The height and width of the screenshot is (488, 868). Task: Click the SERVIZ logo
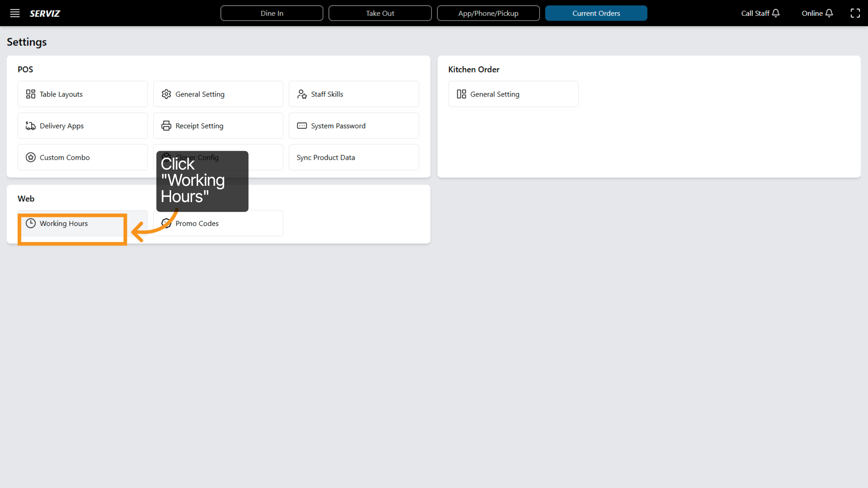pyautogui.click(x=45, y=13)
